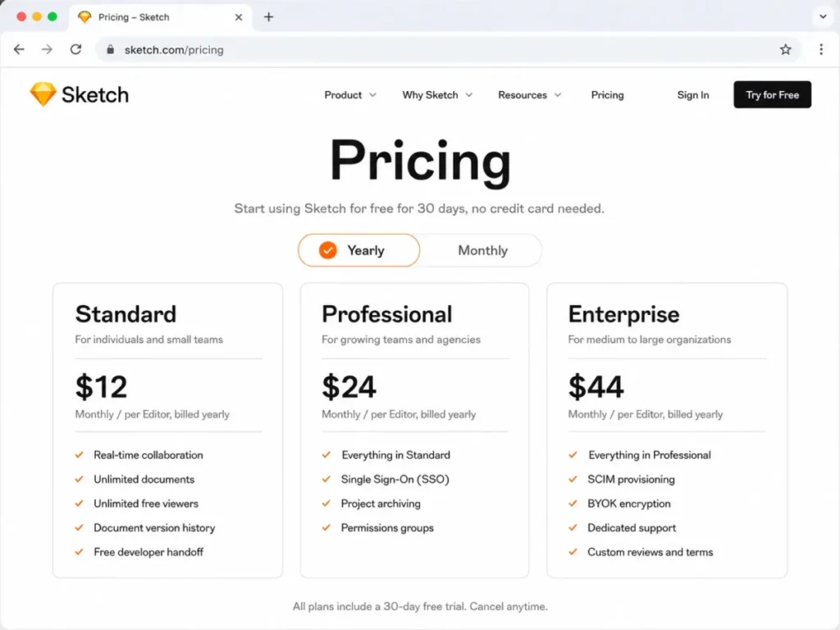Click the $44 price
This screenshot has width=840, height=630.
point(596,386)
